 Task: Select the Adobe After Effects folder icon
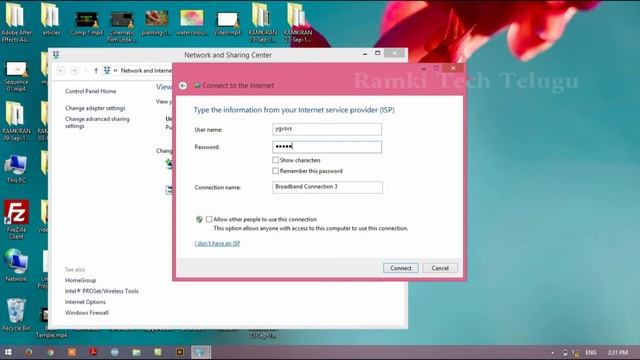tap(16, 22)
